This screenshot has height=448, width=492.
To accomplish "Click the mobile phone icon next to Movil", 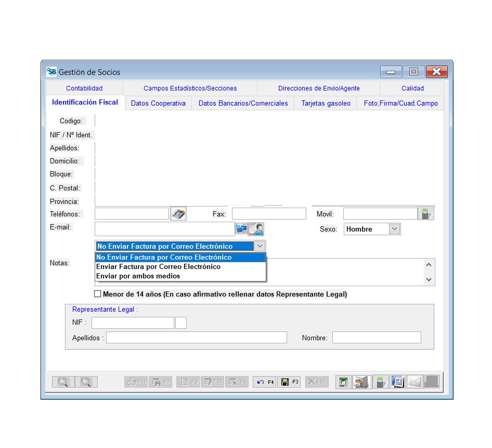I will (426, 214).
